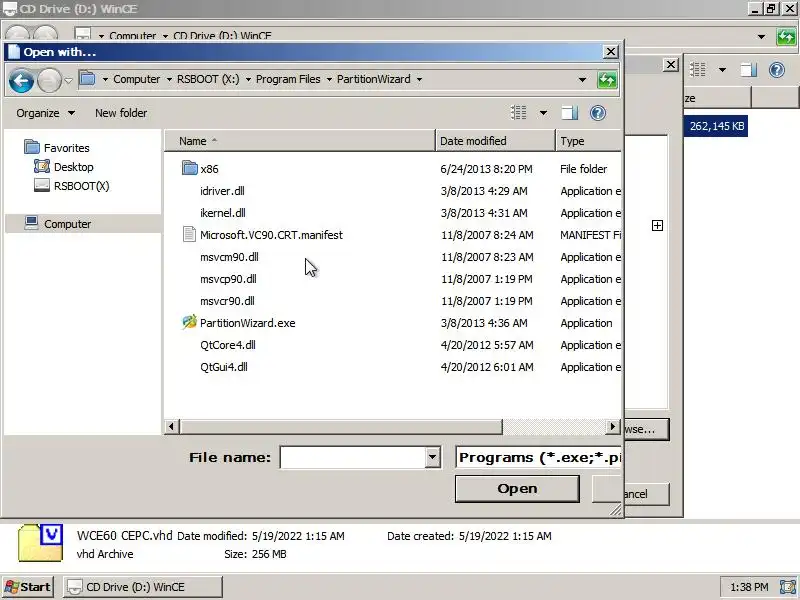
Task: Create a New folder
Action: [x=121, y=113]
